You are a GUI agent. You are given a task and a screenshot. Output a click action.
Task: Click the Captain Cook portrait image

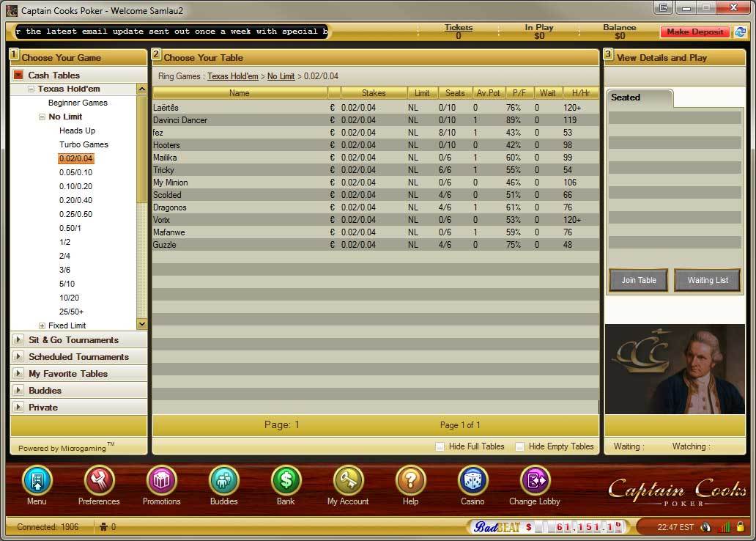675,369
